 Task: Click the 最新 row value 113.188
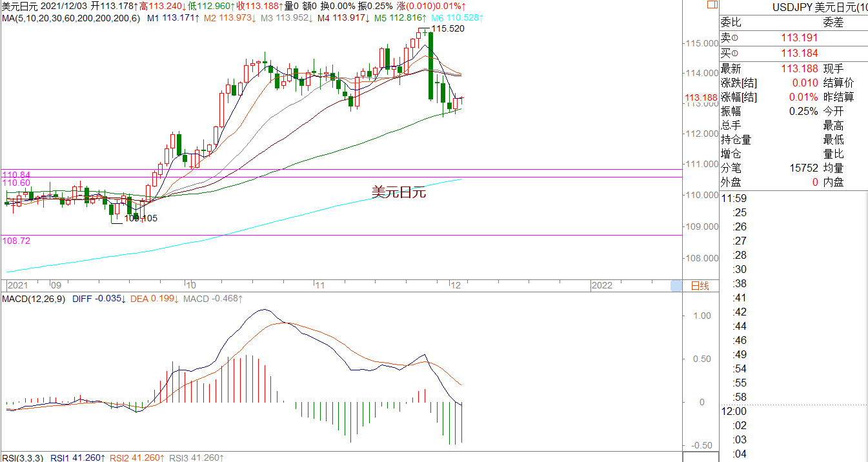click(x=799, y=68)
